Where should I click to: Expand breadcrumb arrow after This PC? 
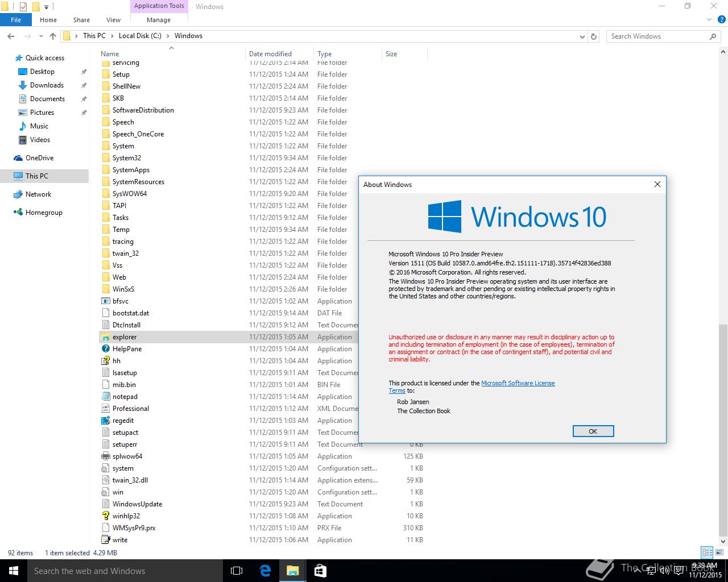(x=112, y=36)
